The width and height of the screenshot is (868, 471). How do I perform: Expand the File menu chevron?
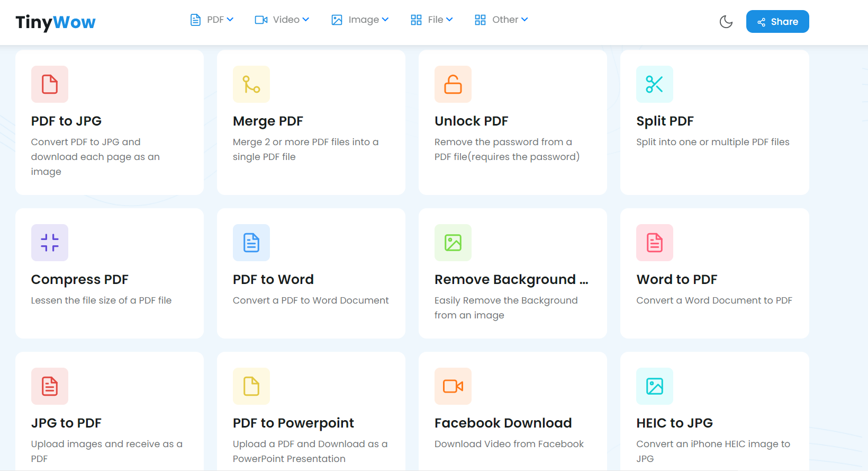coord(449,20)
